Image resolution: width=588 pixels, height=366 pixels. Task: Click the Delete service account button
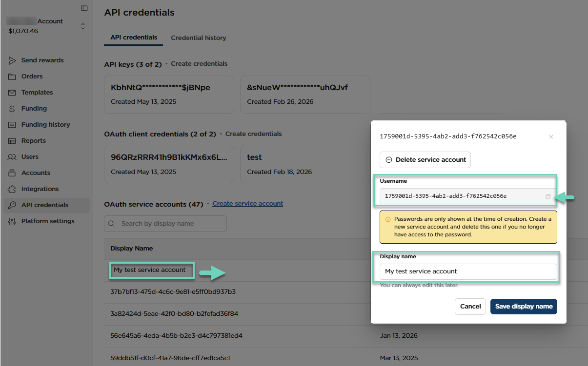pyautogui.click(x=425, y=160)
